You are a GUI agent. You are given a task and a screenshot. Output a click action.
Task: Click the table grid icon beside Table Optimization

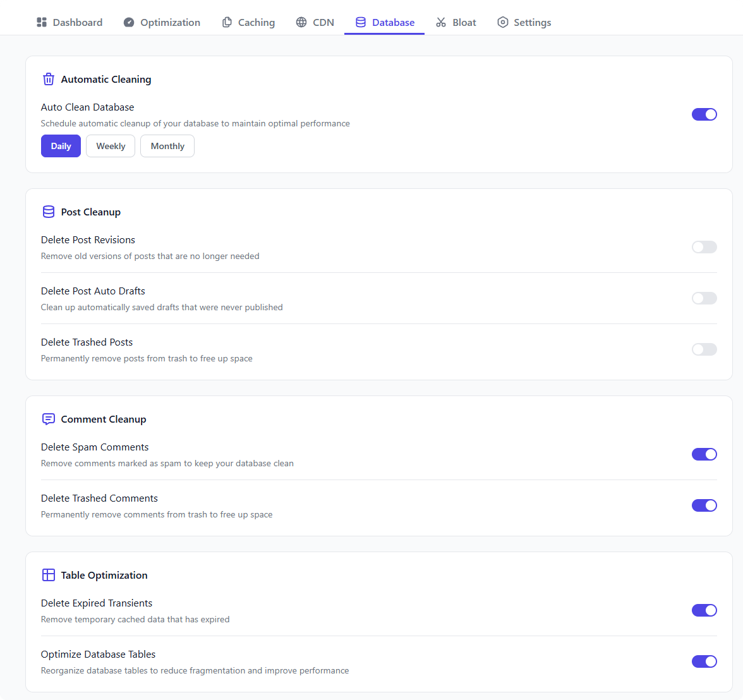click(49, 575)
